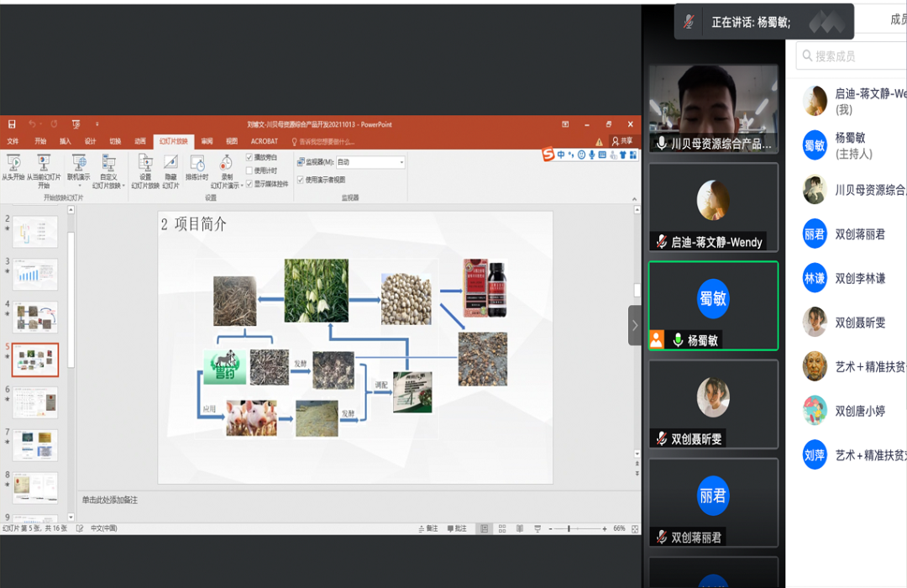Select slide 6 thumbnail
This screenshot has height=588, width=907.
[35, 402]
